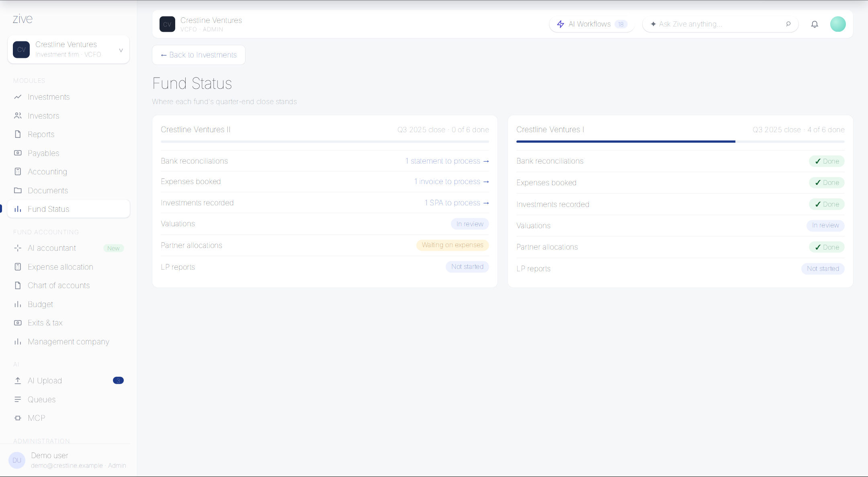Image resolution: width=868 pixels, height=477 pixels.
Task: Click the AI Upload arrow icon
Action: coord(18,381)
